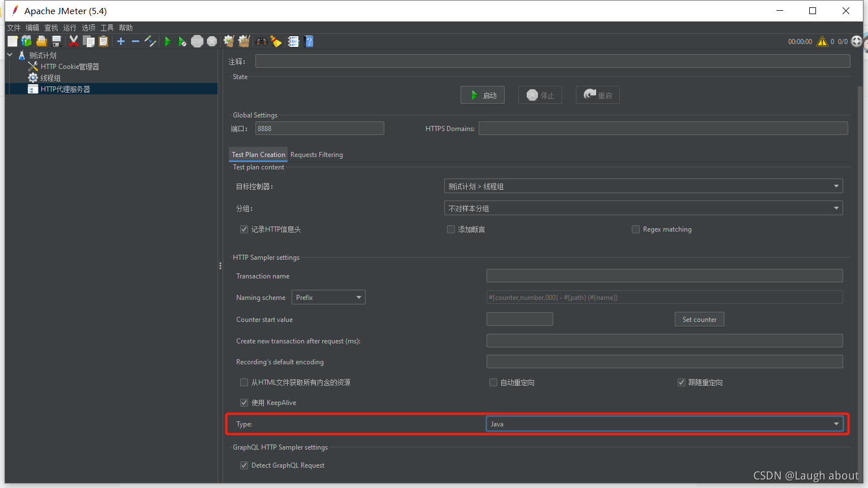Viewport: 868px width, 488px height.
Task: Select HTTP代理服务器 in tree
Action: click(x=65, y=89)
